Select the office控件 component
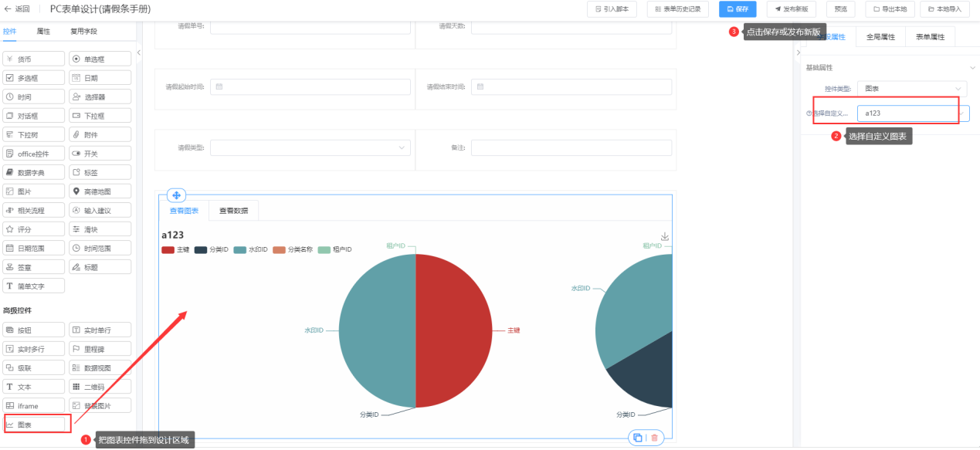This screenshot has height=450, width=980. (x=33, y=153)
